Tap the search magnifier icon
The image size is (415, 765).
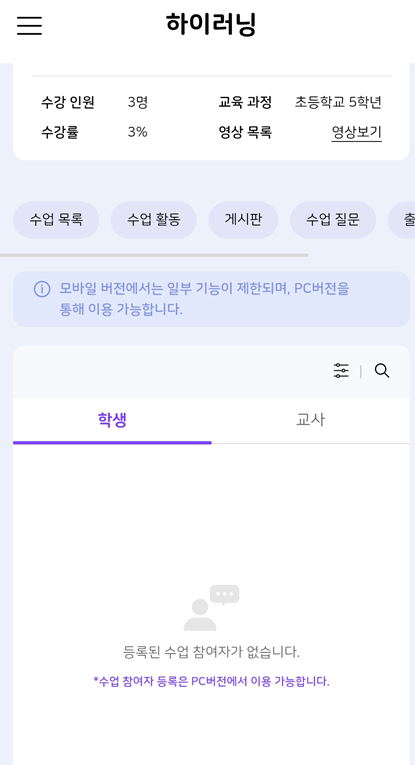point(382,371)
